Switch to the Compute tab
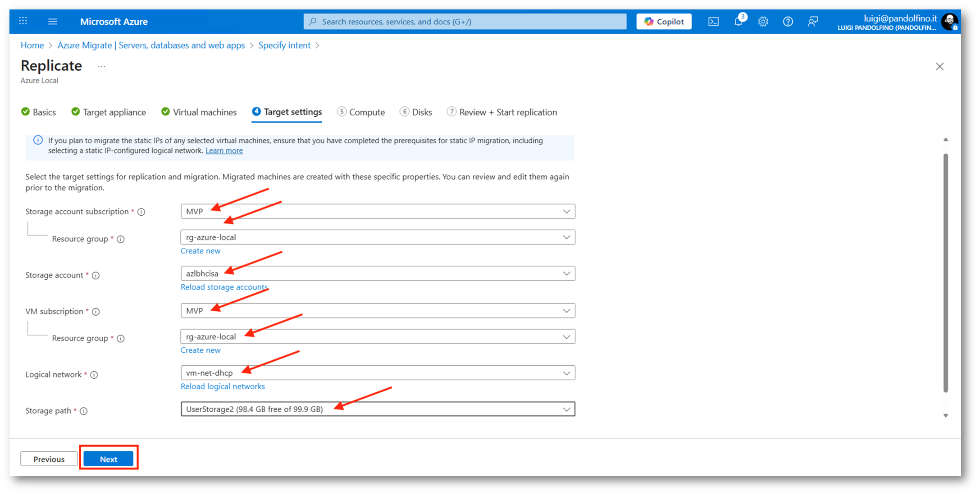Viewport: 980px width, 495px height. coord(361,112)
